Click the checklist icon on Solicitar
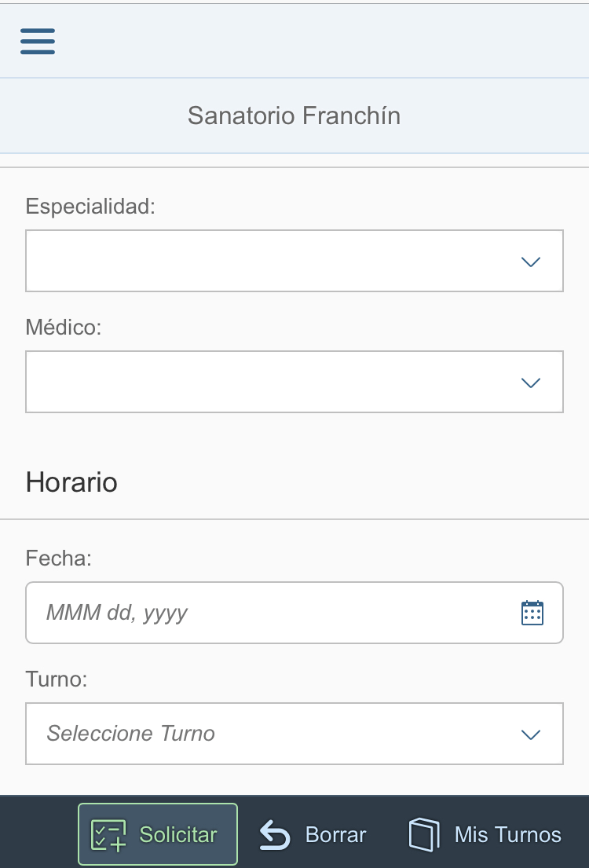Image resolution: width=589 pixels, height=868 pixels. (108, 835)
